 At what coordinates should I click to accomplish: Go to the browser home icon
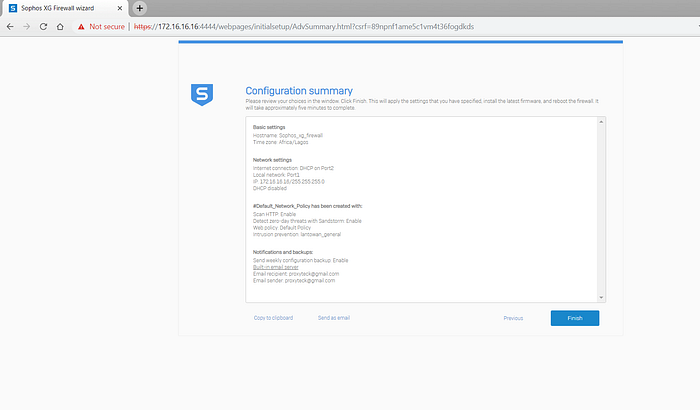tap(60, 27)
